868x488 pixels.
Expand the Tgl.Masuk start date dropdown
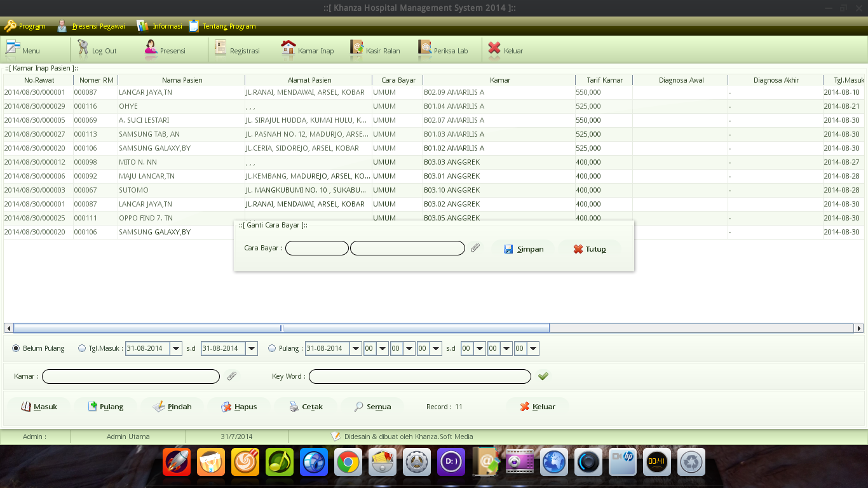[176, 348]
